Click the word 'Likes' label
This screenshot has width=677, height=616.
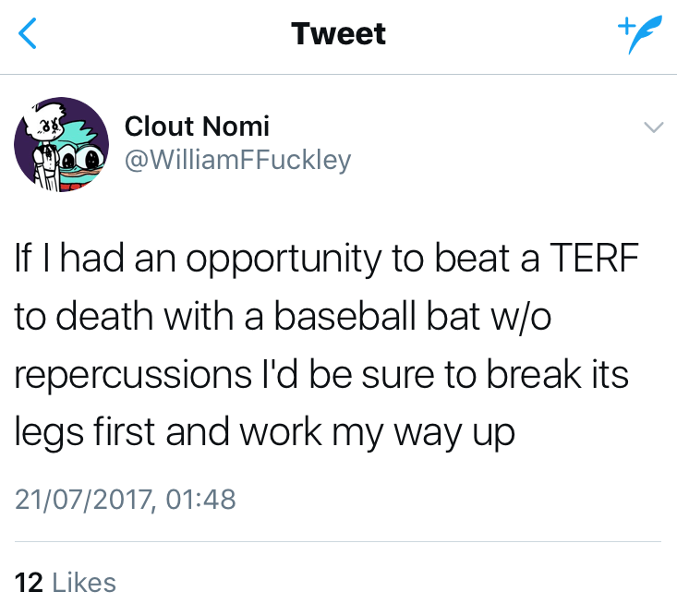pyautogui.click(x=84, y=583)
